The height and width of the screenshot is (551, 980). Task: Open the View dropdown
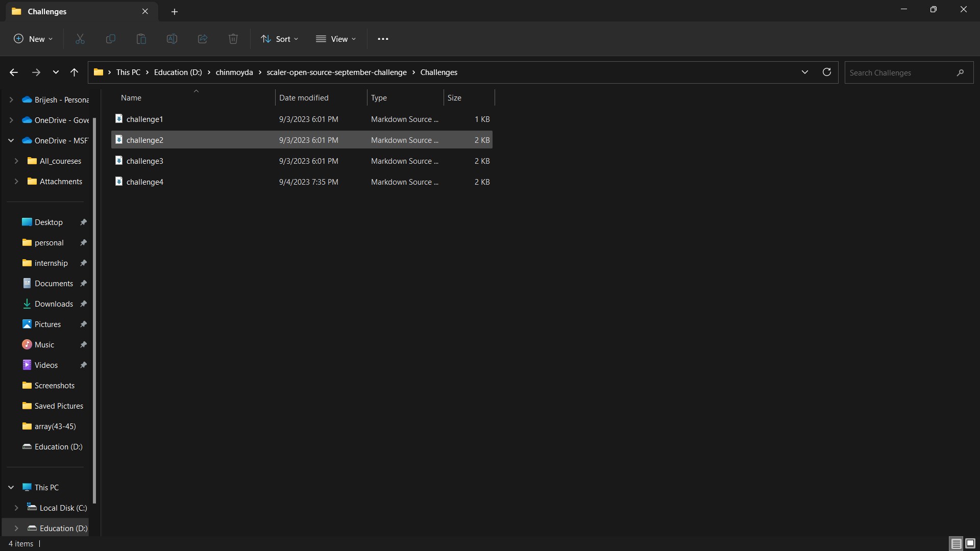pyautogui.click(x=336, y=39)
